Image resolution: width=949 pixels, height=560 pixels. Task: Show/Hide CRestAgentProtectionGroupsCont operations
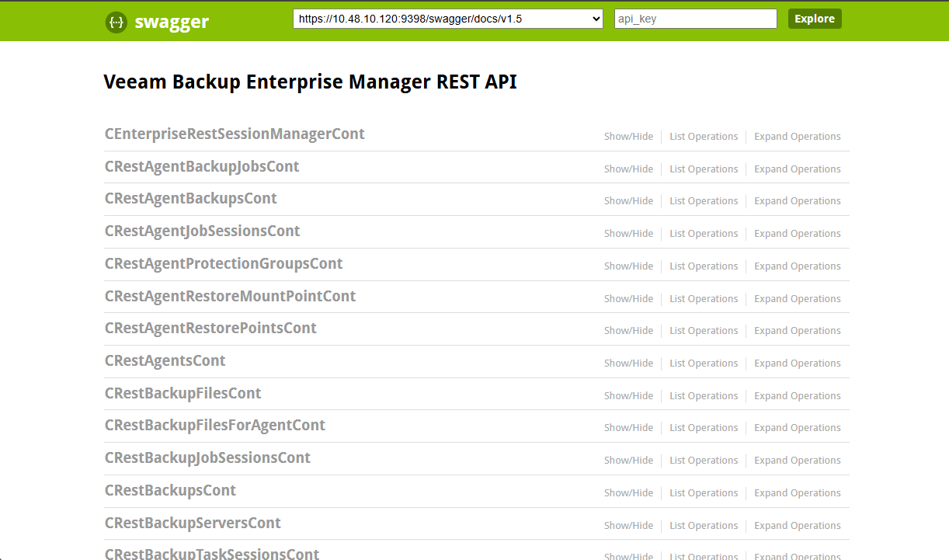(629, 266)
